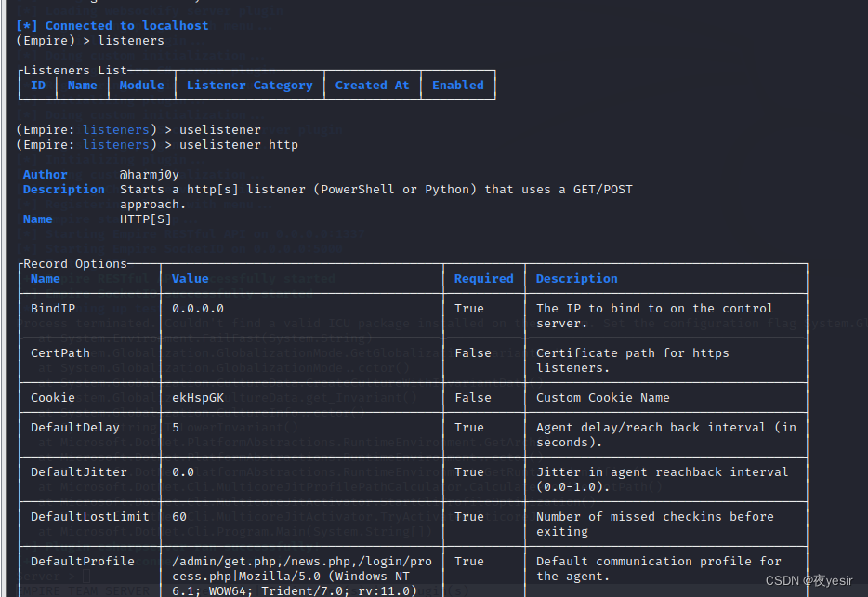Click the Module column header
Image resolution: width=868 pixels, height=597 pixels.
click(x=141, y=86)
